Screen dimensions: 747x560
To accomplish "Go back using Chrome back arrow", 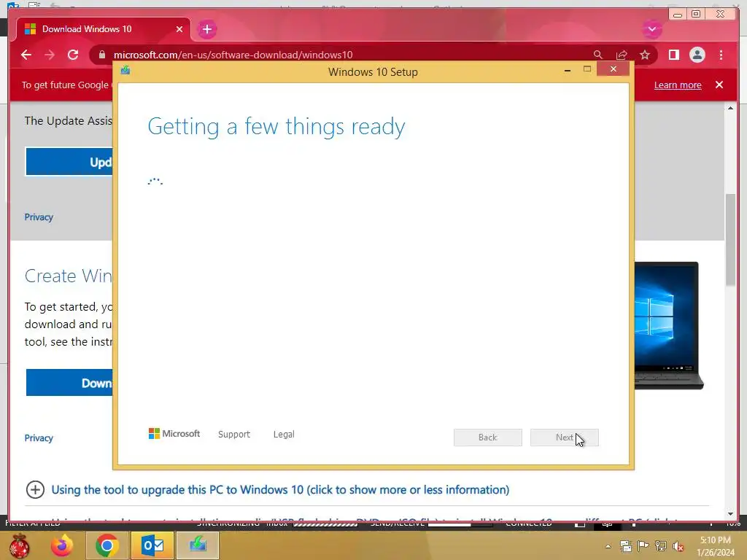I will coord(26,55).
